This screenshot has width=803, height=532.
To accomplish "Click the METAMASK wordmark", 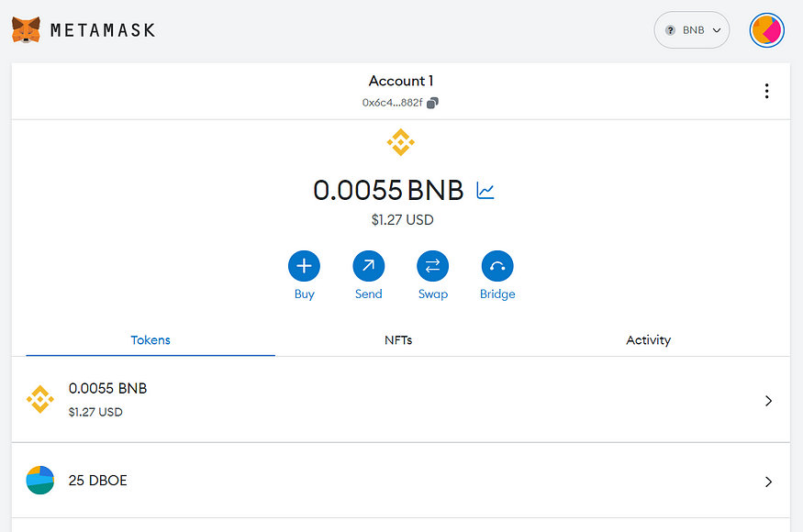I will 103,30.
